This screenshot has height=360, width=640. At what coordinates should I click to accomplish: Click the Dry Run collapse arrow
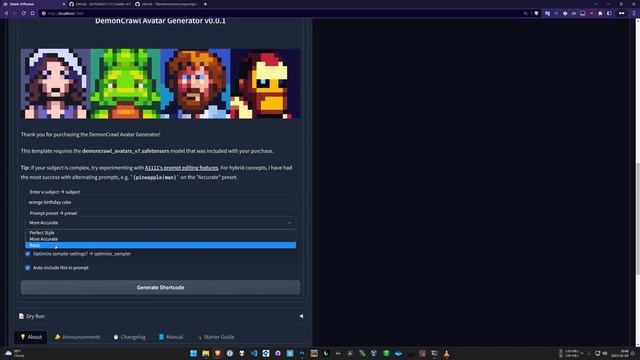(x=301, y=316)
